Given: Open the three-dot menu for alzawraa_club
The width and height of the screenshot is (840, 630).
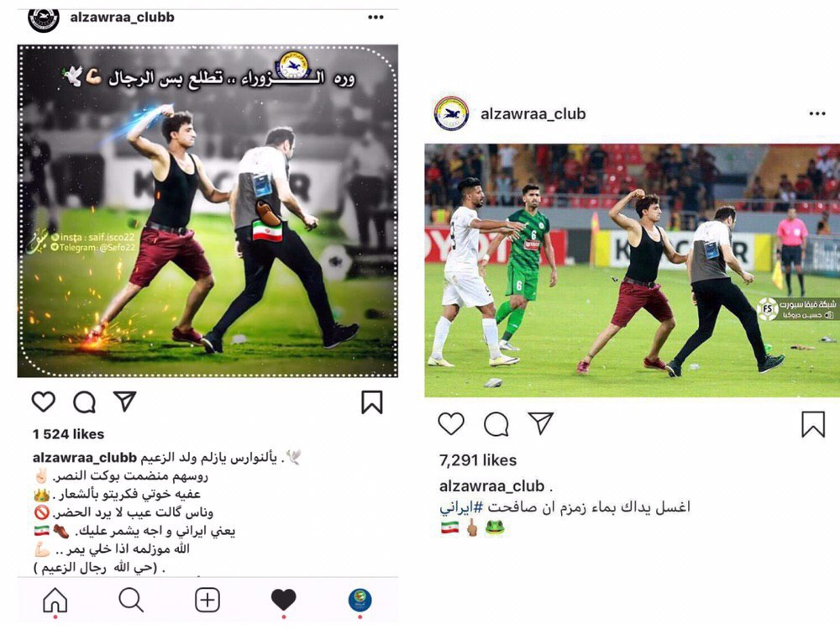Looking at the screenshot, I should [x=817, y=113].
